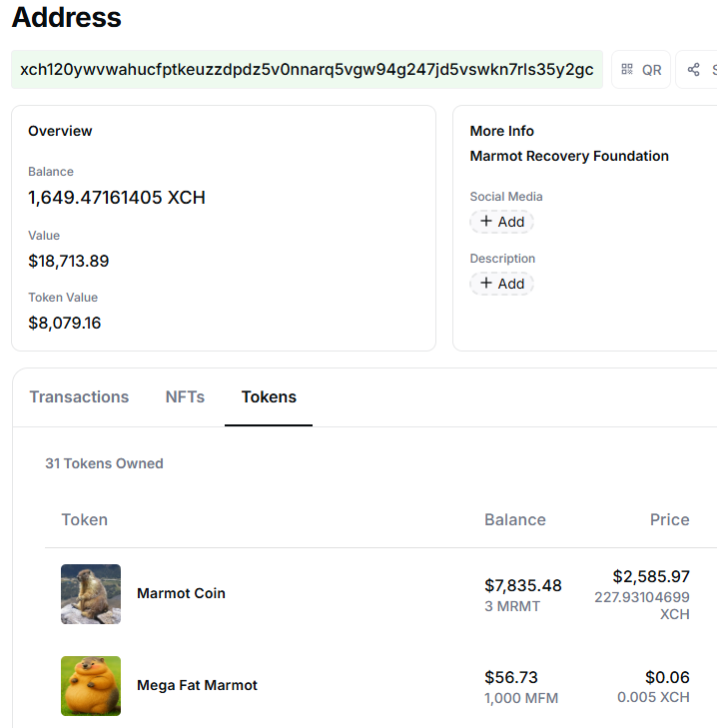
Task: Switch to the Transactions tab
Action: coord(79,397)
